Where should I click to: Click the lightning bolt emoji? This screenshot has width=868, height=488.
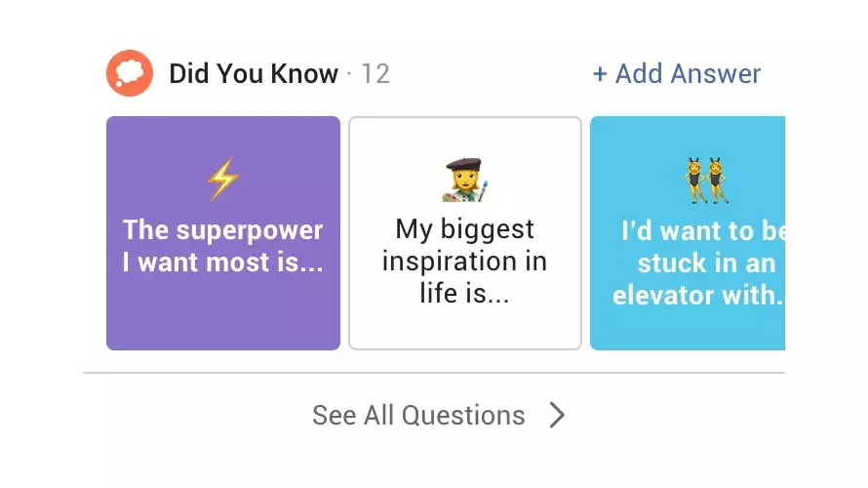click(x=222, y=181)
